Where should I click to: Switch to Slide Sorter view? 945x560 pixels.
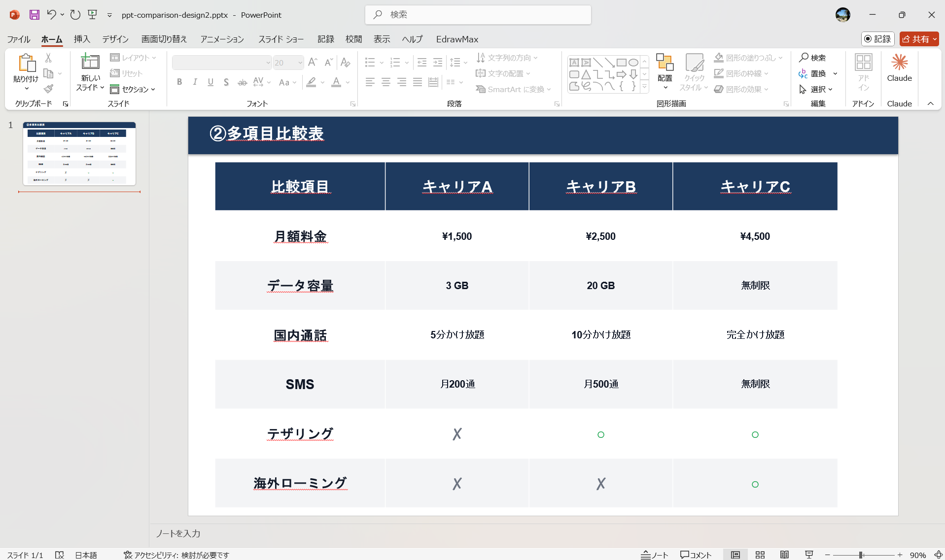point(760,555)
